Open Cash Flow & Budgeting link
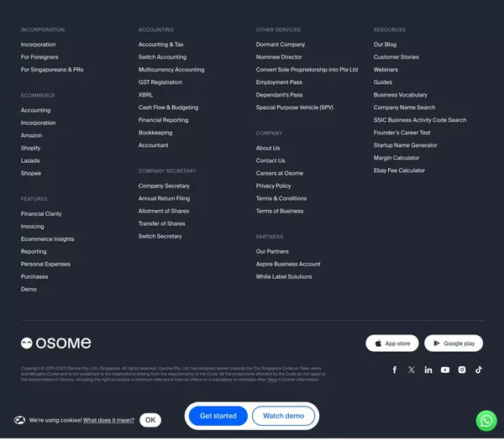The height and width of the screenshot is (441, 504). [x=169, y=108]
